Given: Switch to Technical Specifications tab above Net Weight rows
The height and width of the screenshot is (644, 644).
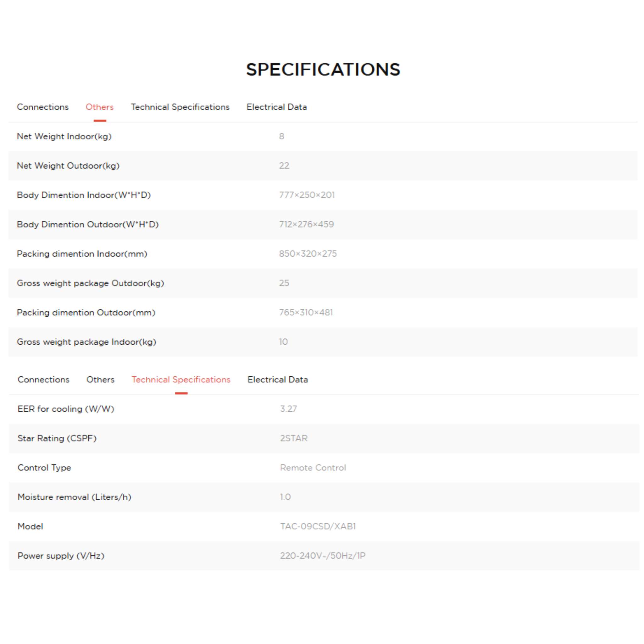Looking at the screenshot, I should (180, 107).
